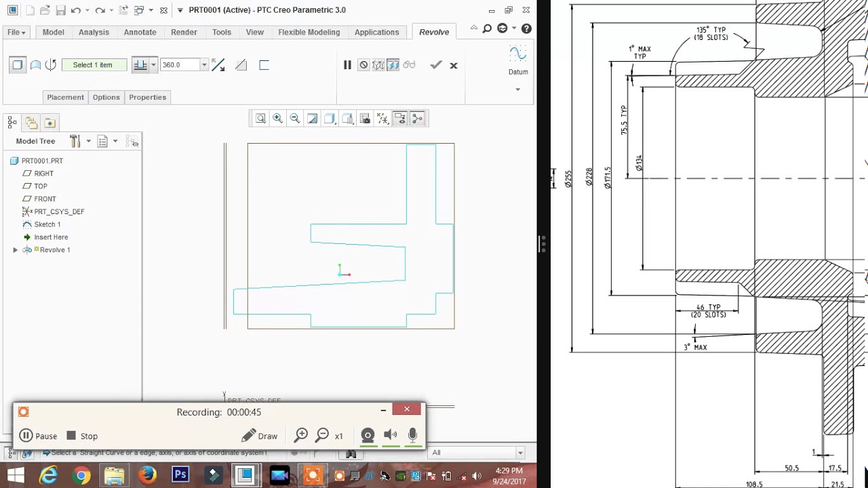Toggle Thicken Sketch option
Screen dimensions: 868x488
[264, 65]
